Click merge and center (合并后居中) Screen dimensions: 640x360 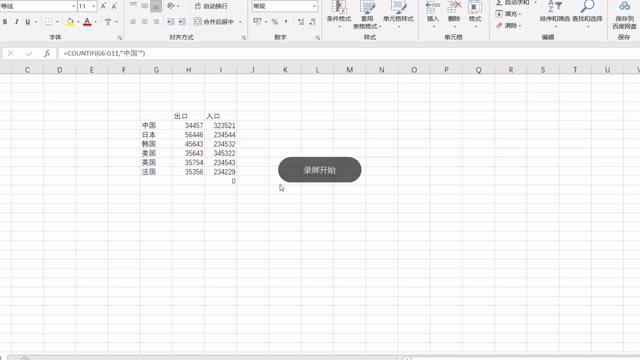(x=214, y=22)
